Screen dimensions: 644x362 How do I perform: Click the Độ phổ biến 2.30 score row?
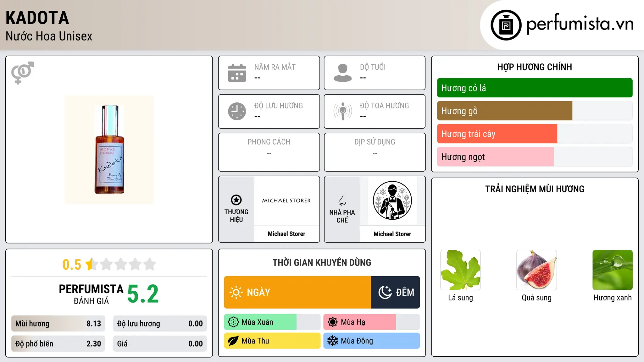tap(58, 344)
